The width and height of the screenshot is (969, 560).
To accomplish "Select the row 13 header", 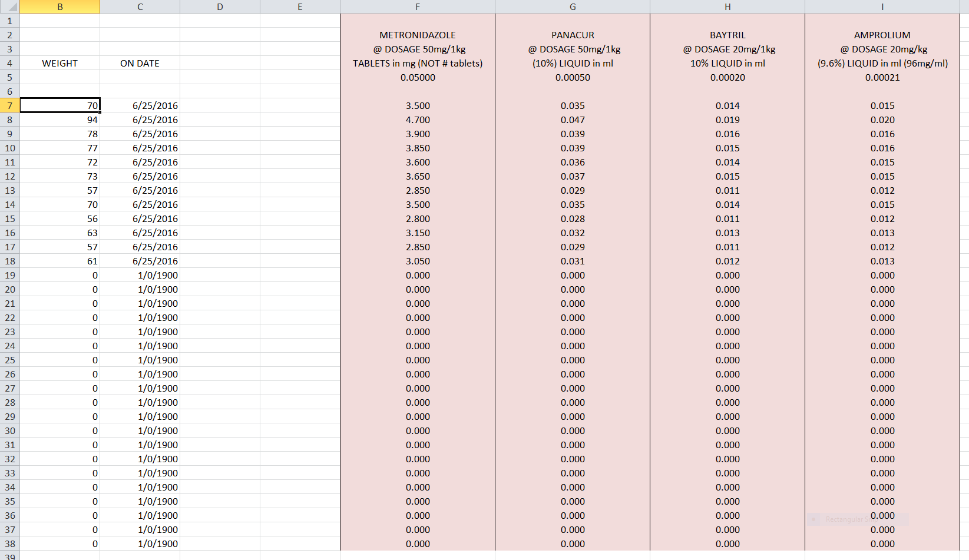I will click(x=10, y=190).
